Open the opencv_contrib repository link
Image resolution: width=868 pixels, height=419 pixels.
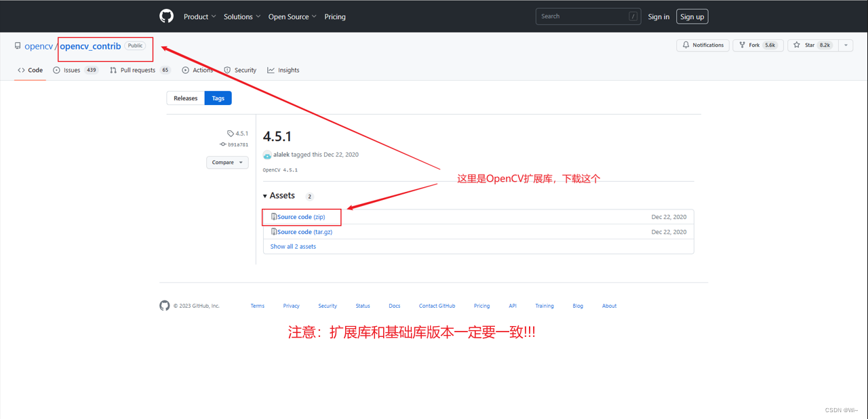click(x=90, y=46)
